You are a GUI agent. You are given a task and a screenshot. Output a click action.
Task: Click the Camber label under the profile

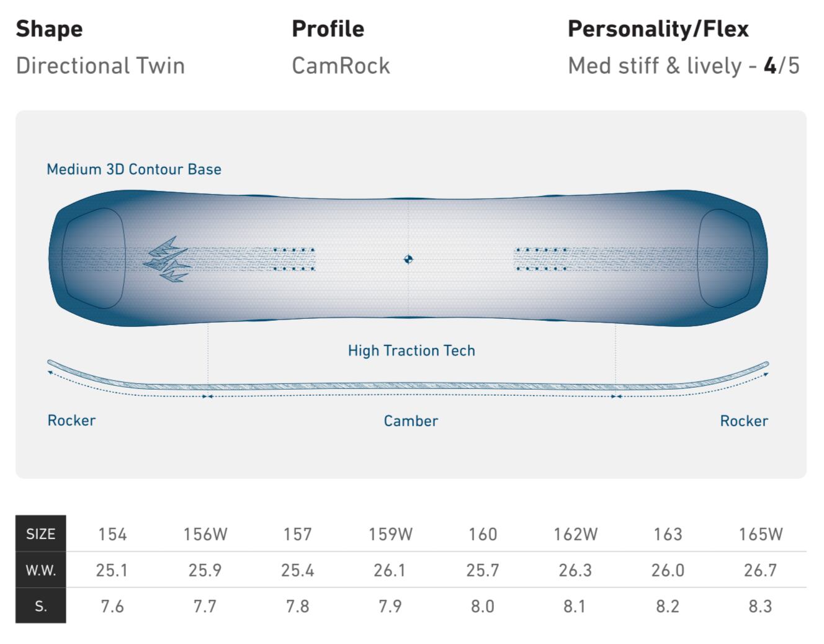coord(411,421)
